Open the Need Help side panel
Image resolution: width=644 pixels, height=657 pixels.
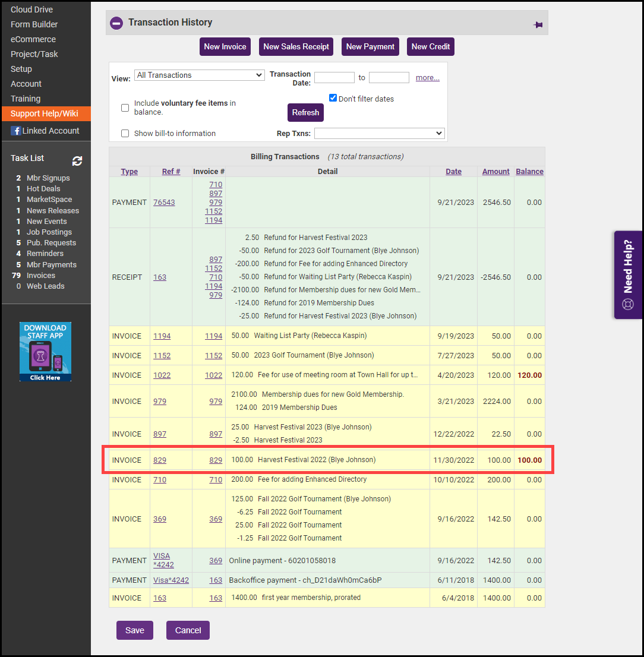click(628, 274)
